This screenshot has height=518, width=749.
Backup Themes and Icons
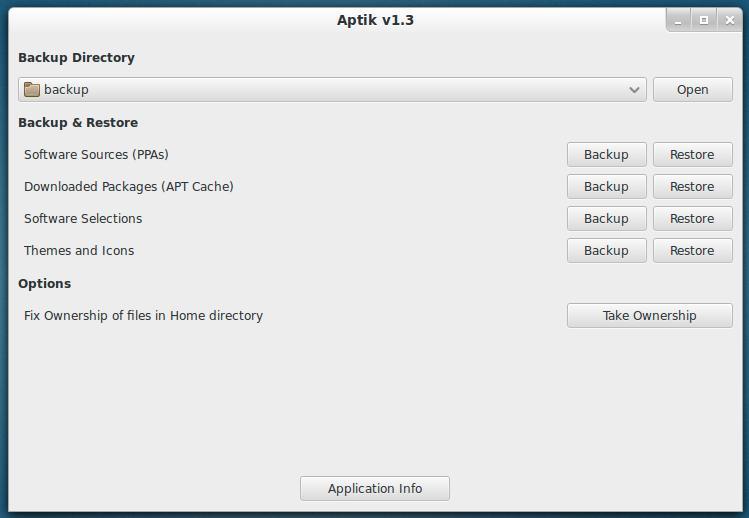pos(606,251)
